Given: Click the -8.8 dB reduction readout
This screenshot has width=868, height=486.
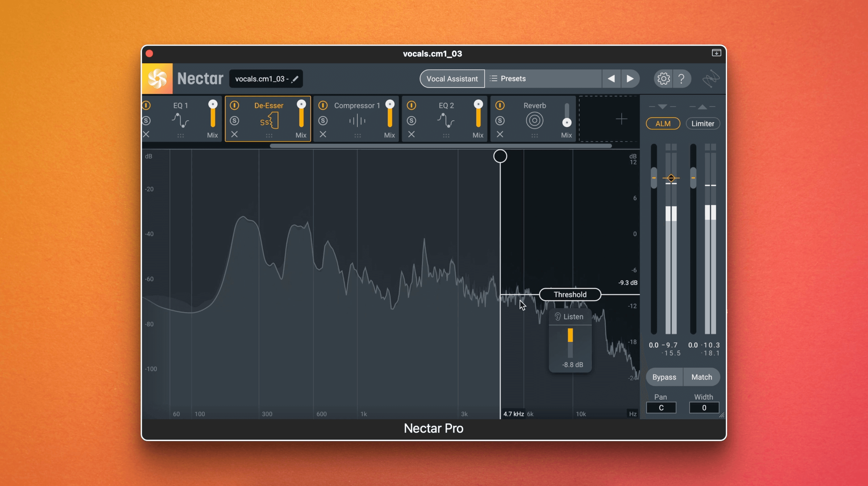Looking at the screenshot, I should pyautogui.click(x=573, y=364).
